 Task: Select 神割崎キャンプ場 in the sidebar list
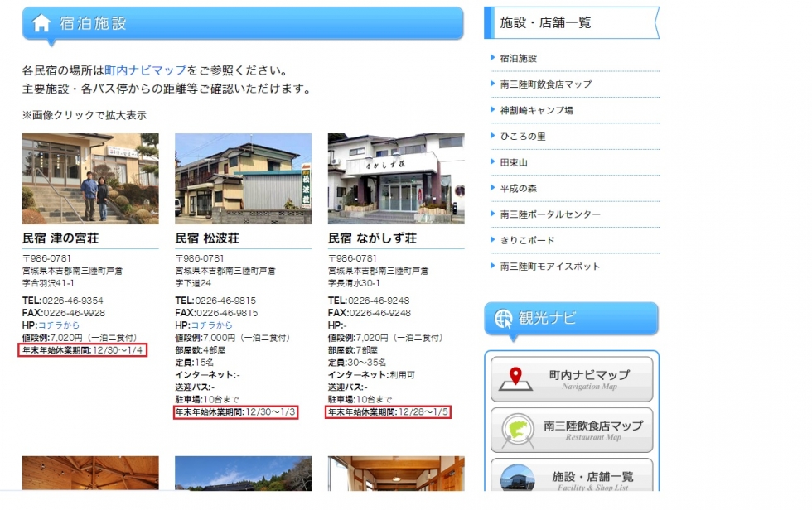(536, 110)
